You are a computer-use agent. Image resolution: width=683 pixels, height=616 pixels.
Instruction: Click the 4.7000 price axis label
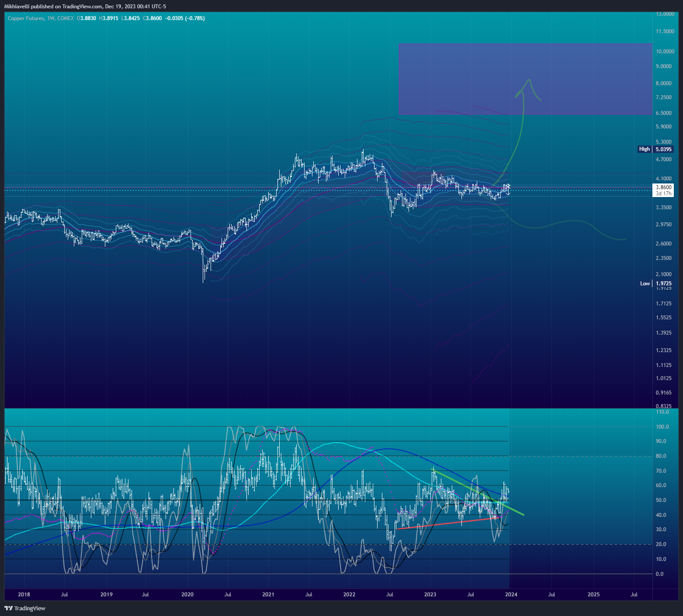click(664, 159)
